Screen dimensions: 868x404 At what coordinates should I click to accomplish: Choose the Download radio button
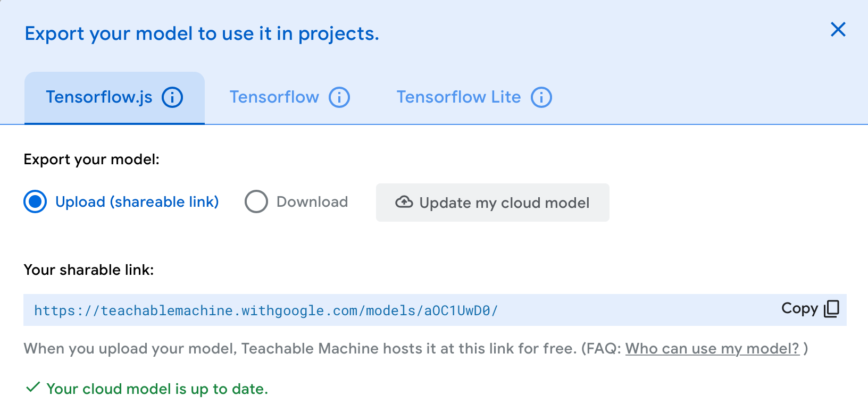click(256, 202)
